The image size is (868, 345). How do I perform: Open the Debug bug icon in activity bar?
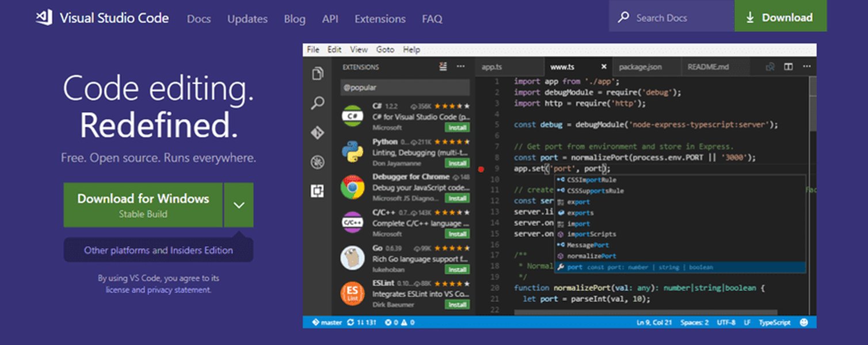click(317, 162)
